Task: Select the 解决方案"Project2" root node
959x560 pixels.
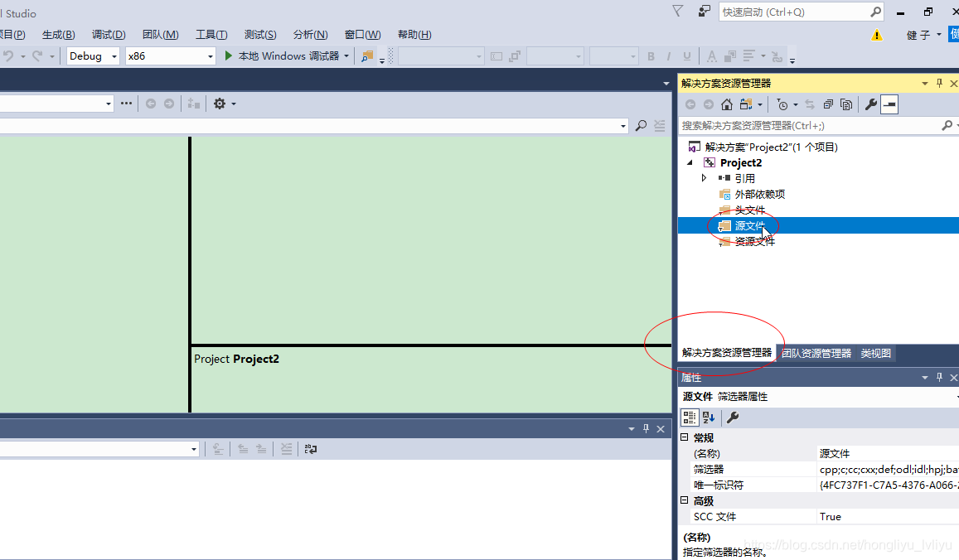Action: 771,147
